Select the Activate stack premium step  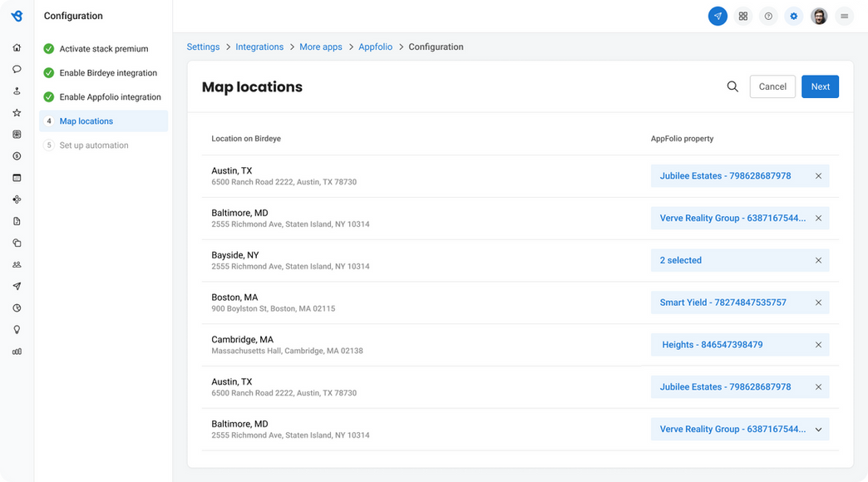click(x=104, y=49)
